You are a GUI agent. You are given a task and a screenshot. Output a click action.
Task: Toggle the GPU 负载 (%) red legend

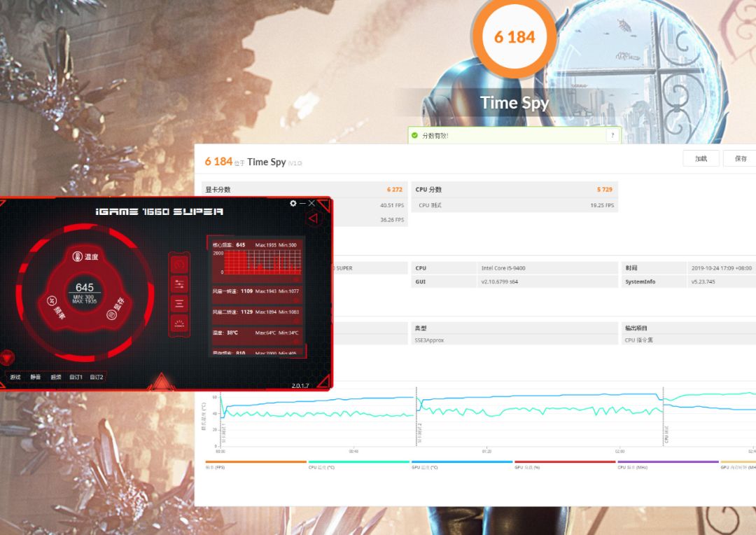point(565,464)
